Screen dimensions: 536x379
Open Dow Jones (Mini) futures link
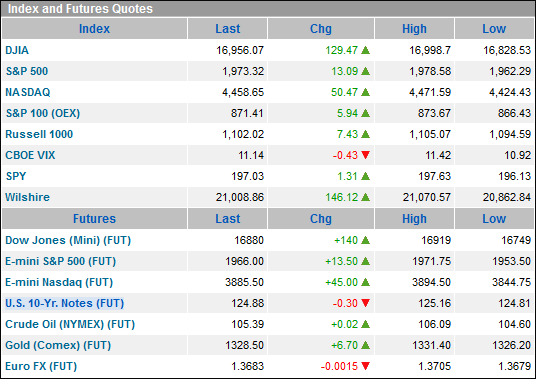[x=68, y=240]
